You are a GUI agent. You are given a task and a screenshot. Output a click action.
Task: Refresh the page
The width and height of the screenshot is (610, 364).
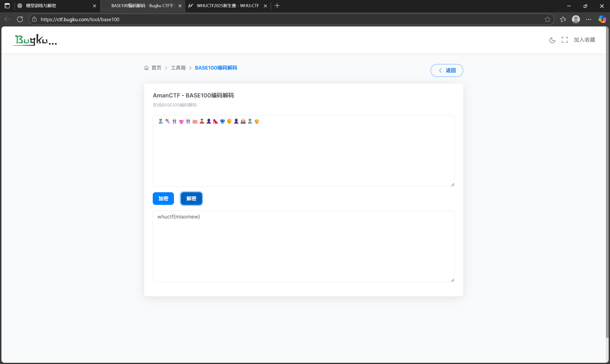(20, 19)
